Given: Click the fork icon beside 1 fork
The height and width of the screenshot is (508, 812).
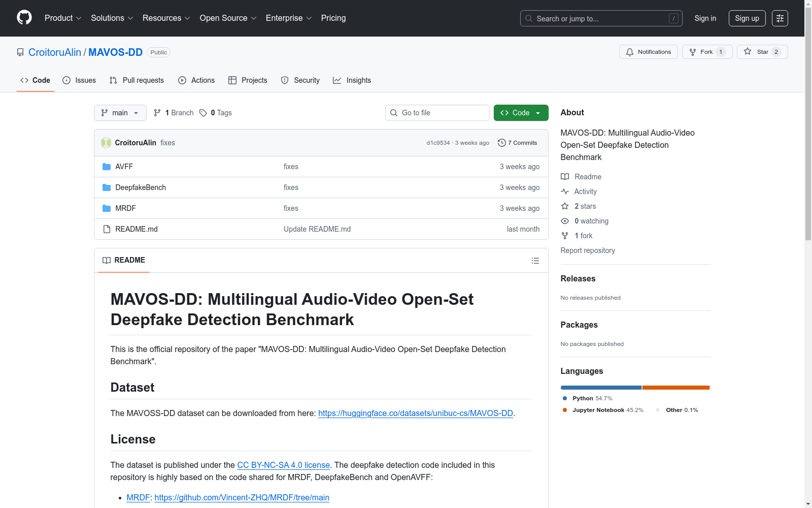Looking at the screenshot, I should click(565, 236).
